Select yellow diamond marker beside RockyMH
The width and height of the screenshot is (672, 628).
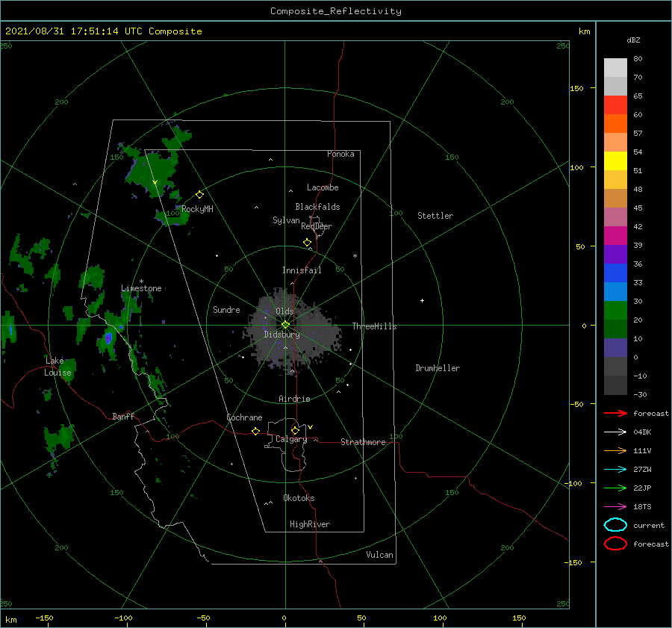pyautogui.click(x=199, y=195)
